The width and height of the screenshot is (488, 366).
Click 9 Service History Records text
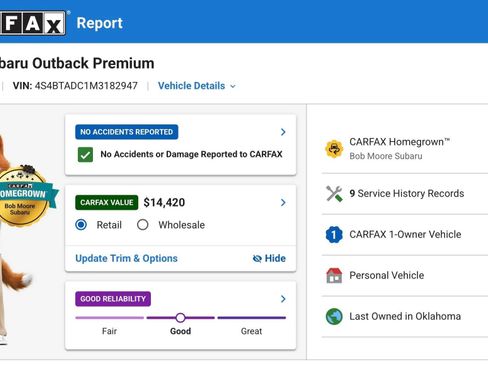(407, 194)
